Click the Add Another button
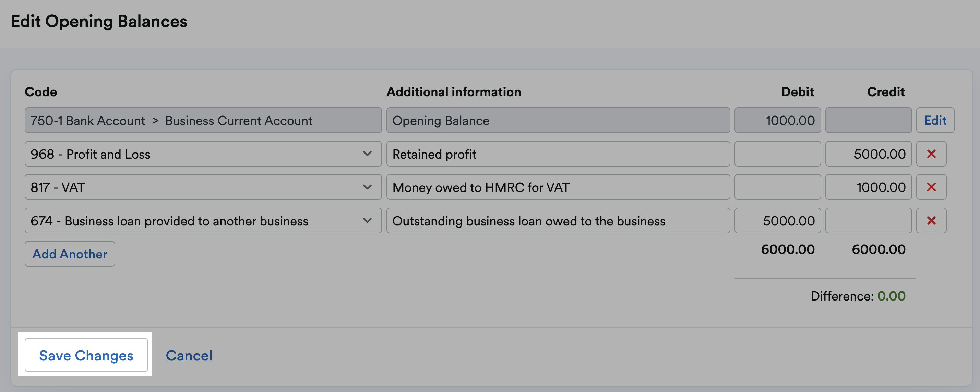Image resolution: width=980 pixels, height=392 pixels. pos(70,254)
